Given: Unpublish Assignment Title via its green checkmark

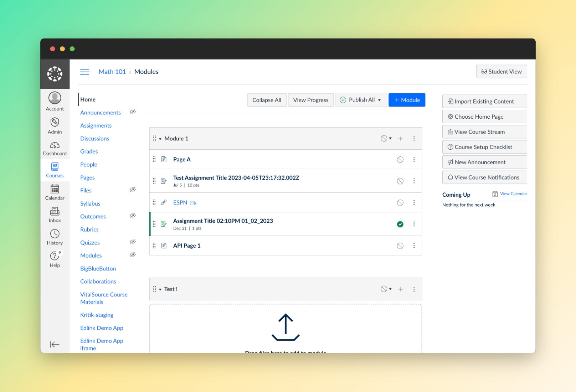Looking at the screenshot, I should [400, 224].
